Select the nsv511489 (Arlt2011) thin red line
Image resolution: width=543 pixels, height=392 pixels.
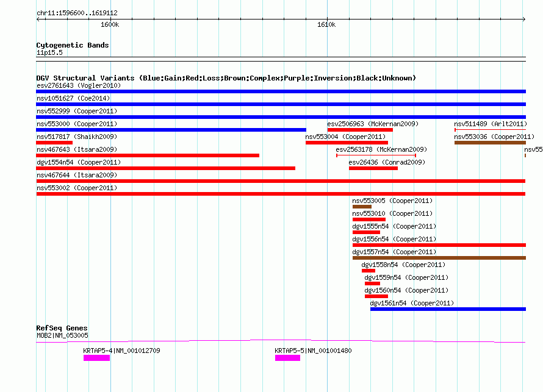pos(490,130)
